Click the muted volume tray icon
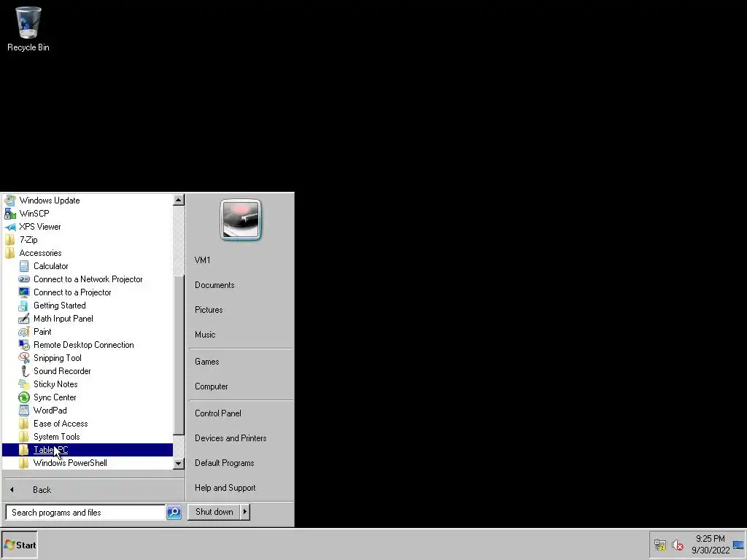747x560 pixels. point(677,545)
